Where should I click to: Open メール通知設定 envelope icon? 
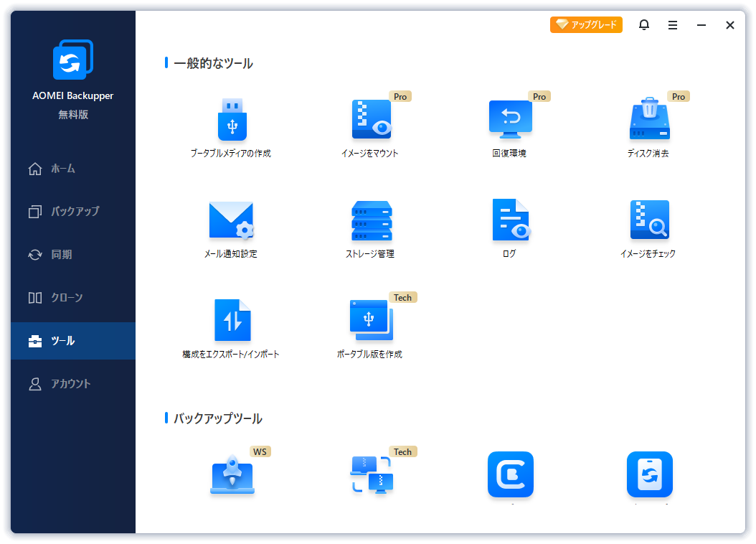pyautogui.click(x=232, y=220)
